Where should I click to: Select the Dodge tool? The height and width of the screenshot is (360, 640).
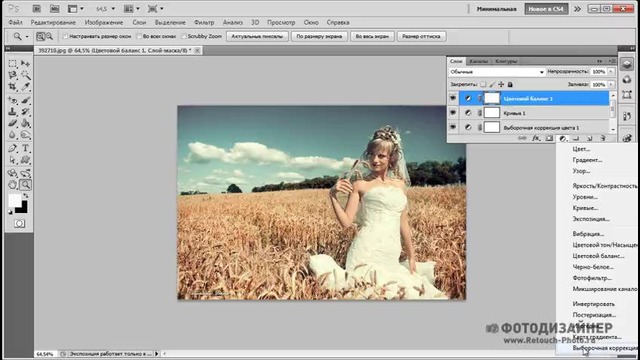pos(25,135)
